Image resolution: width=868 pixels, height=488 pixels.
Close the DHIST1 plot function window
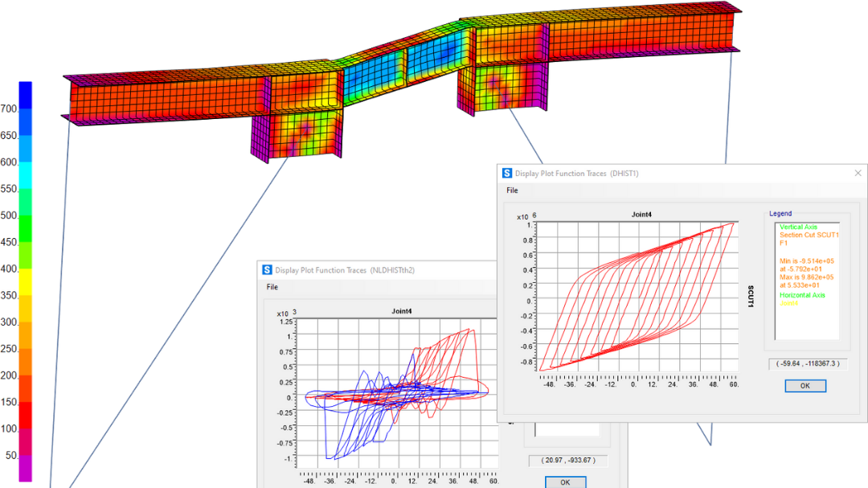coord(858,173)
